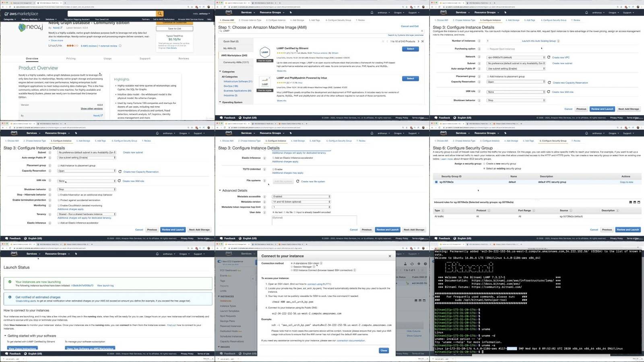The height and width of the screenshot is (362, 644).
Task: Refresh the Network list next to Create new VPC
Action: [x=549, y=57]
